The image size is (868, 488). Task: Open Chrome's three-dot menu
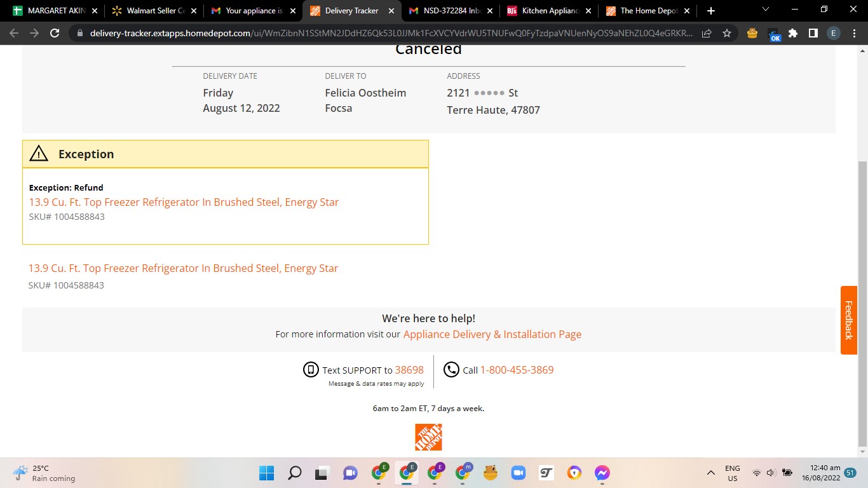click(853, 33)
